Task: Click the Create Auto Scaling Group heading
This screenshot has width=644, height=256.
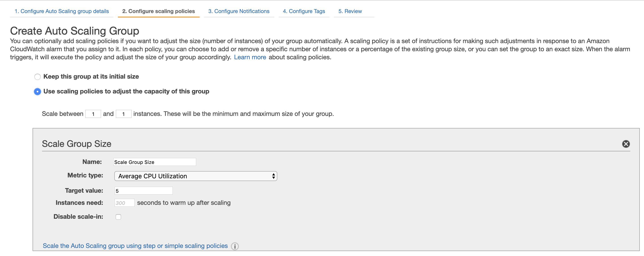Action: (x=75, y=31)
